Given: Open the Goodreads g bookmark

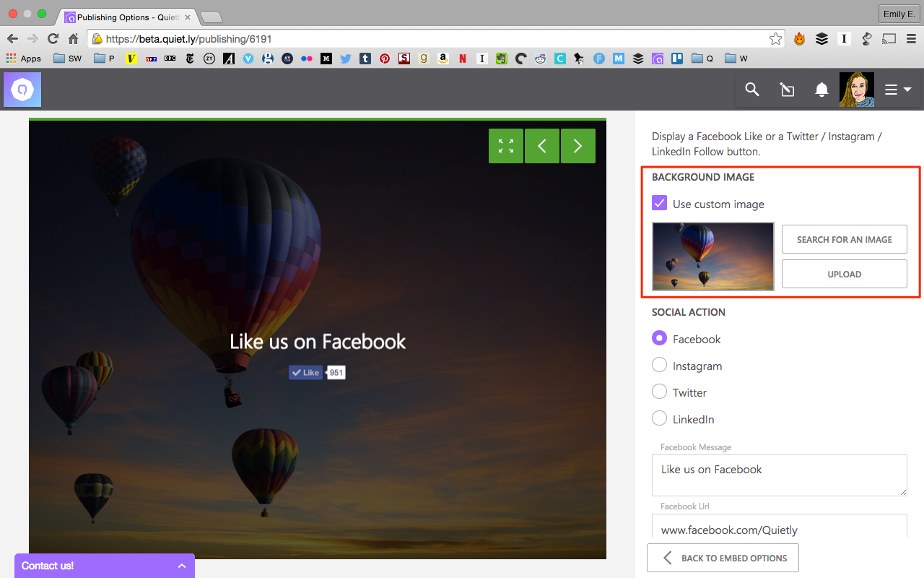Looking at the screenshot, I should 424,59.
